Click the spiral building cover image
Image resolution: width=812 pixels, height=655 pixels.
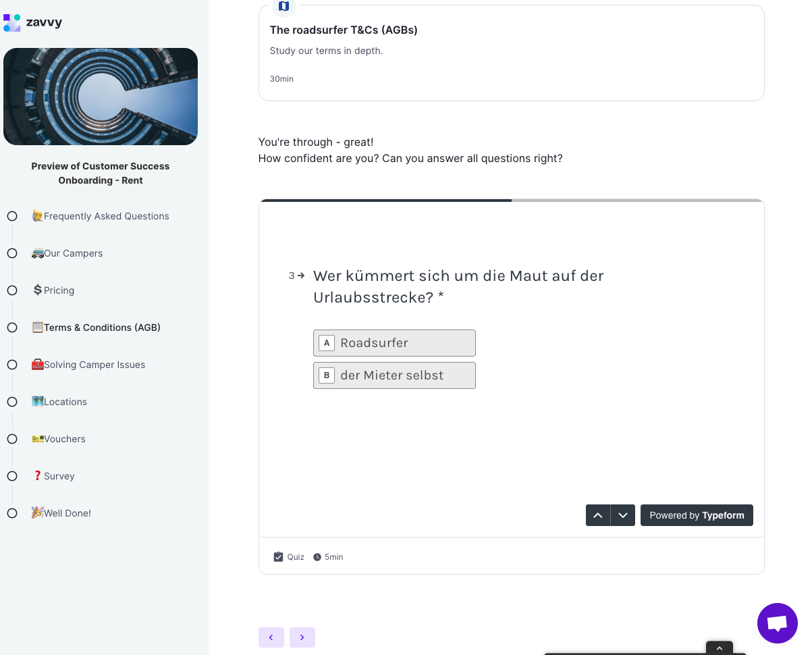(x=101, y=97)
